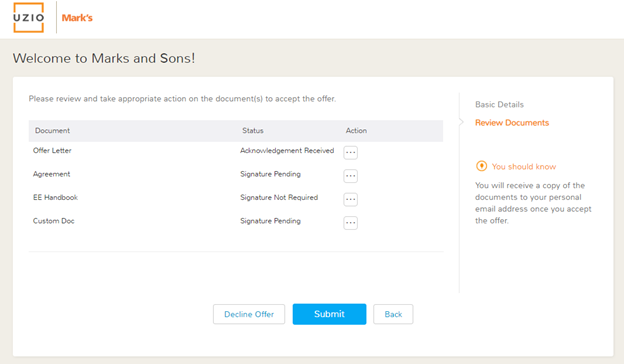Click the Status column header
This screenshot has height=364, width=624.
coord(253,130)
